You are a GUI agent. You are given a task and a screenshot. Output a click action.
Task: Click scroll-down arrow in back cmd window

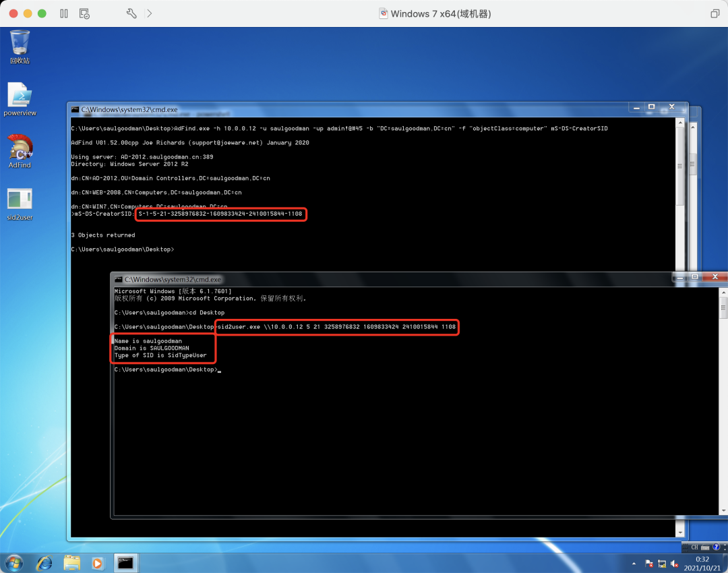click(x=680, y=532)
